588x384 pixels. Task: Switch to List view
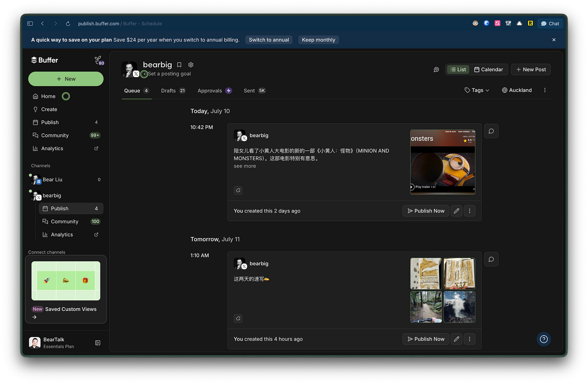click(x=458, y=69)
